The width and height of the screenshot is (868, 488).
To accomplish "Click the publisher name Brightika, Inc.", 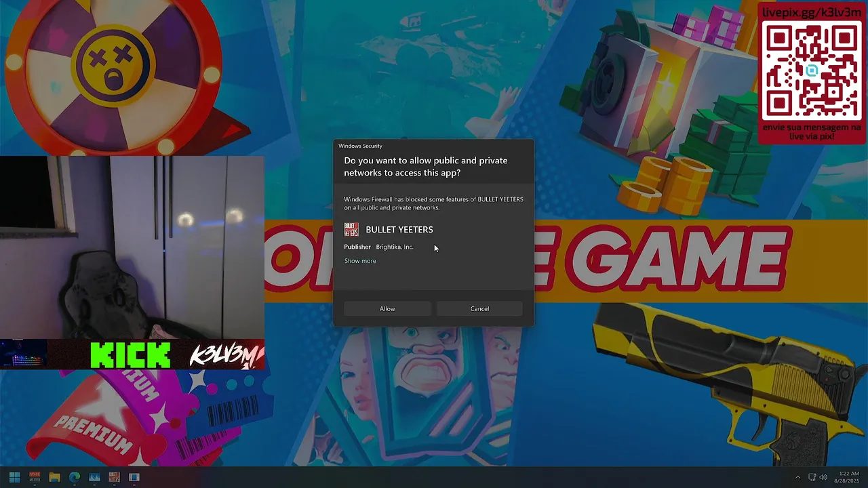I will pyautogui.click(x=395, y=247).
